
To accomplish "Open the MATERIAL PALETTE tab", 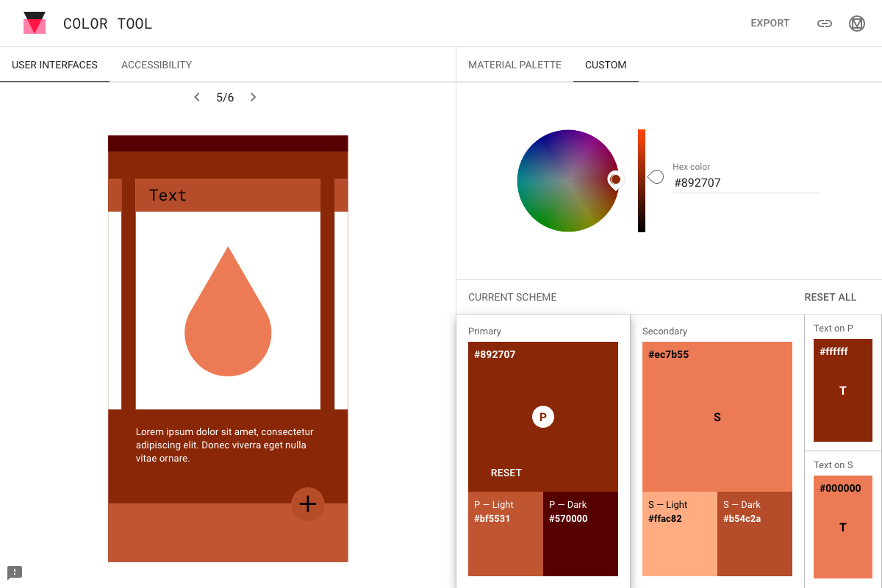I will [514, 65].
